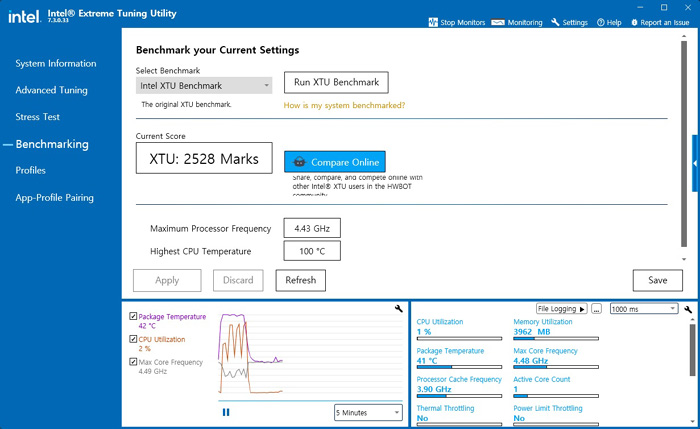This screenshot has height=429, width=700.
Task: Click the Package Temperature 41 °C monitor
Action: click(x=459, y=358)
